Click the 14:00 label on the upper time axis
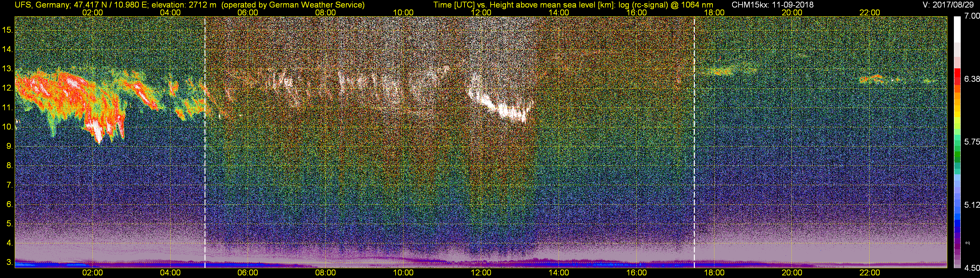The width and height of the screenshot is (980, 278). click(x=559, y=12)
